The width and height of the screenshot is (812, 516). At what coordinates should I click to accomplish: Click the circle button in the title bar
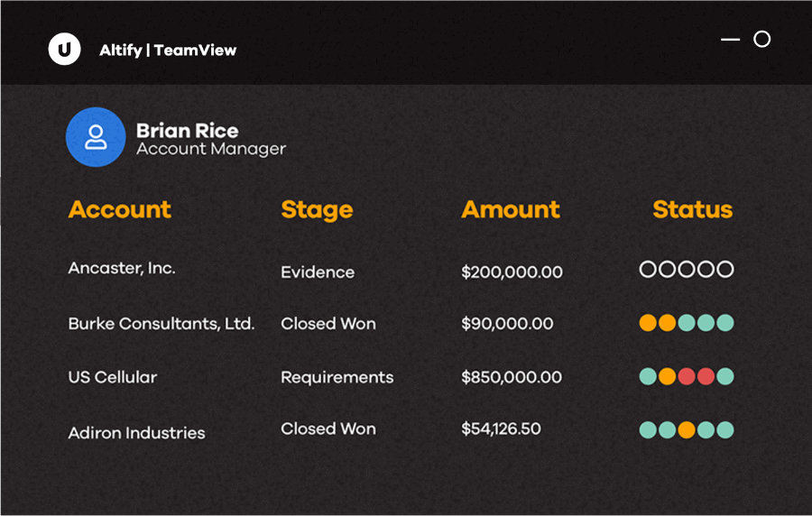[x=761, y=39]
